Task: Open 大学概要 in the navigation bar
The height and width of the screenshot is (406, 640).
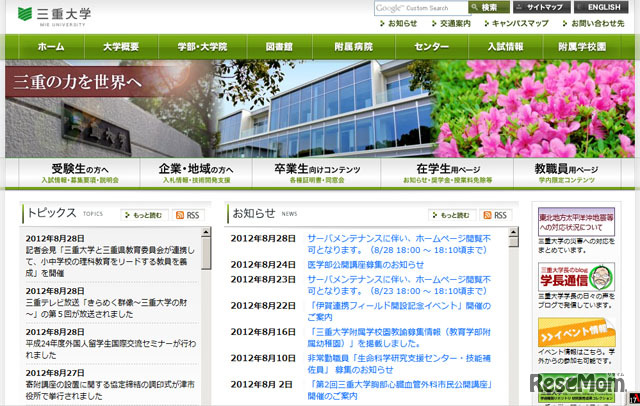Action: click(121, 47)
